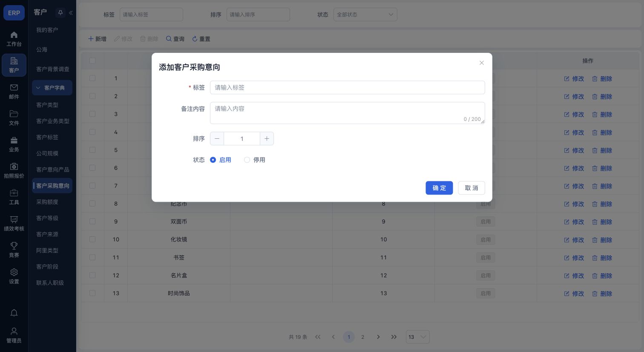
Task: Open the page size dropdown showing 13
Action: coord(418,337)
